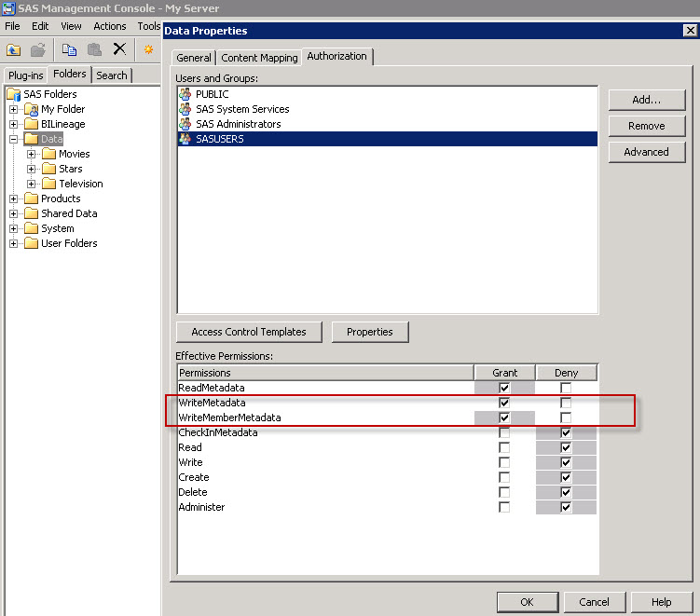This screenshot has height=616, width=700.
Task: Close the Data Properties dialog
Action: (x=690, y=31)
